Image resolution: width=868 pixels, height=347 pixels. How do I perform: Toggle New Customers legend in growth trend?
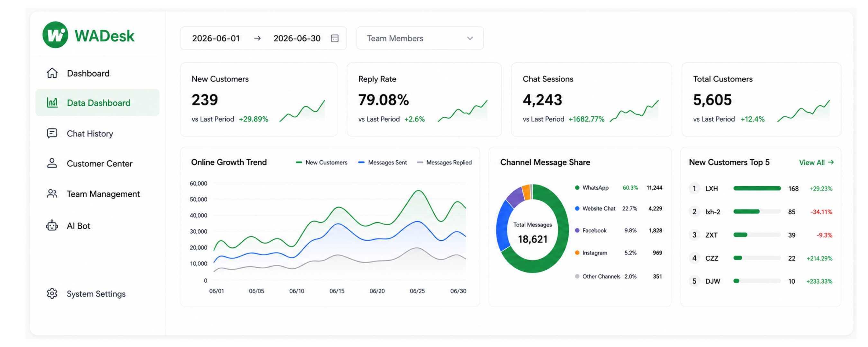(x=321, y=162)
